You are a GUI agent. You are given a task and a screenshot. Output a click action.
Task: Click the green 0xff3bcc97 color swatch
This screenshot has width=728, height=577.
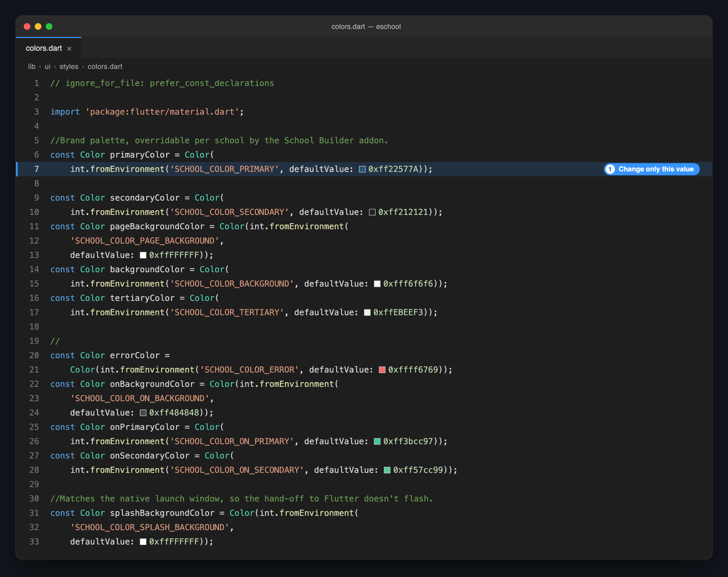pyautogui.click(x=377, y=441)
